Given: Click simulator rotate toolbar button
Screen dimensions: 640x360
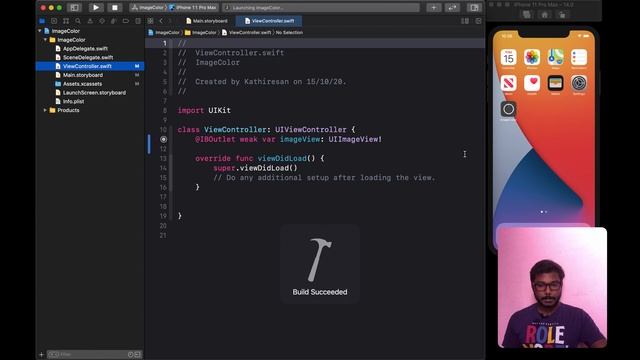Looking at the screenshot, I should point(562,15).
